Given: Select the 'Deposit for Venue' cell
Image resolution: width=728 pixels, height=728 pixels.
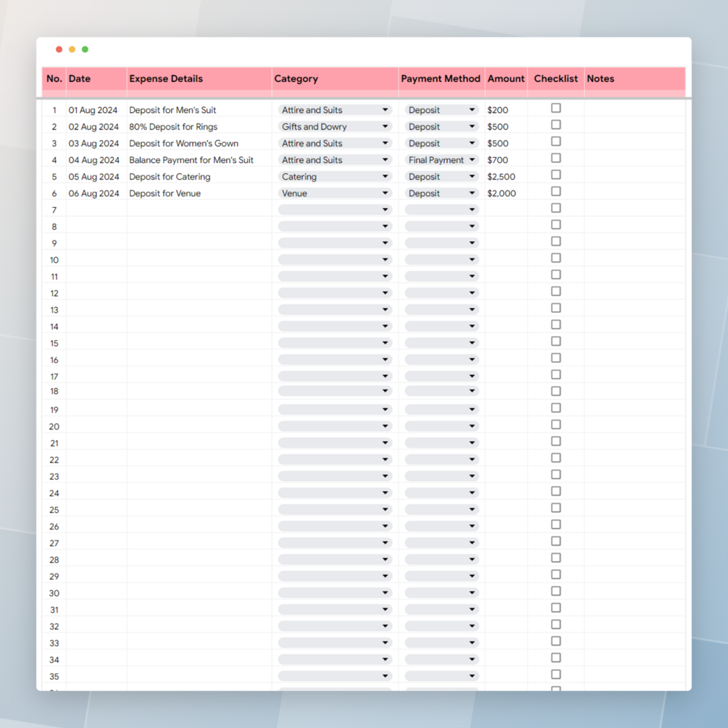Looking at the screenshot, I should pyautogui.click(x=199, y=193).
